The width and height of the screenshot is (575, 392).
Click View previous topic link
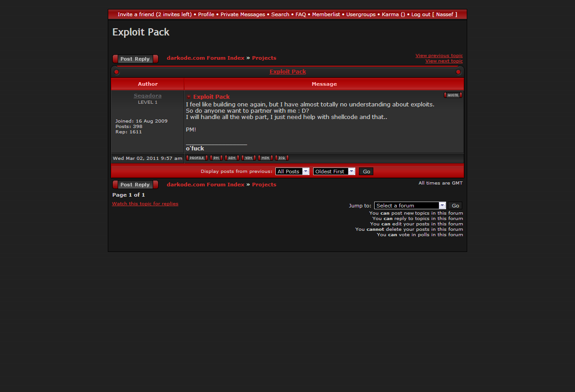(438, 56)
